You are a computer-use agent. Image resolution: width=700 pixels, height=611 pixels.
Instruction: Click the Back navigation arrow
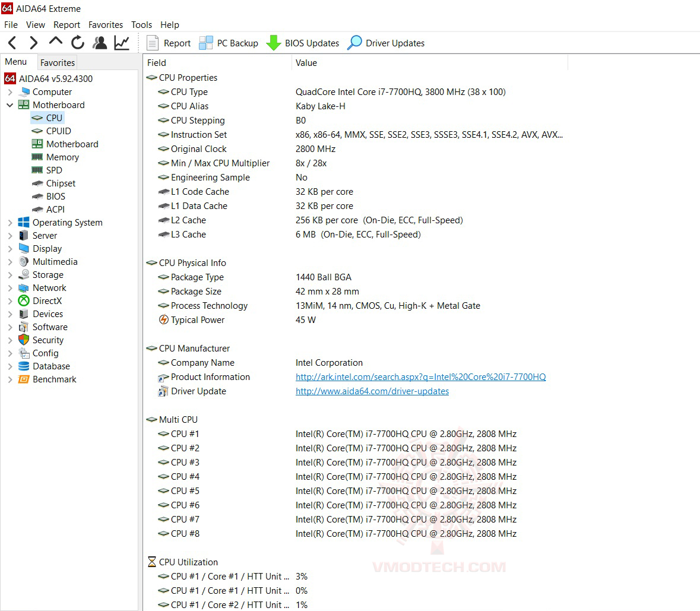point(12,43)
